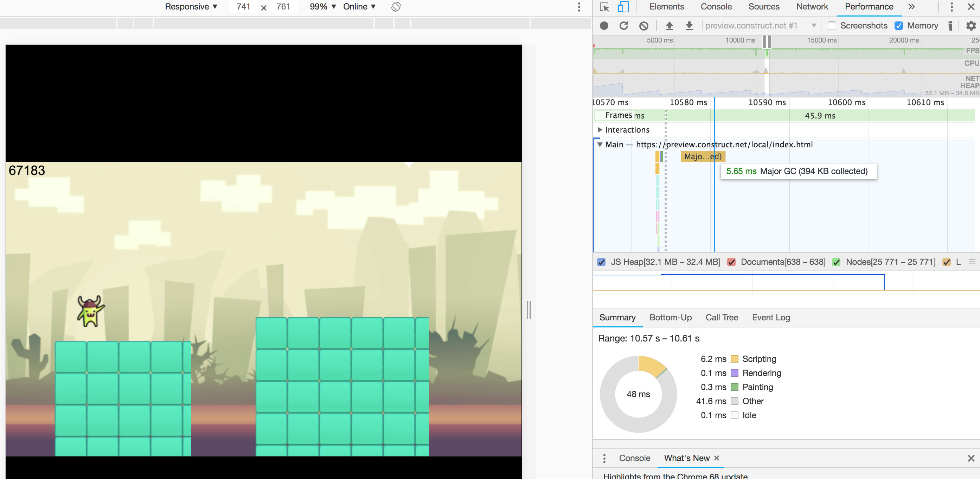Switch to the drawer Console tab
Viewport: 980px width, 479px height.
coord(635,458)
